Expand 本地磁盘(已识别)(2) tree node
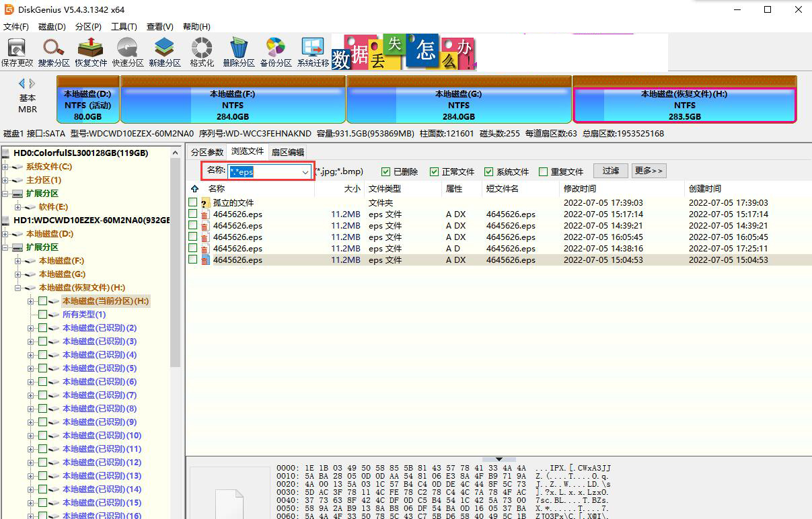This screenshot has height=519, width=812. (31, 328)
